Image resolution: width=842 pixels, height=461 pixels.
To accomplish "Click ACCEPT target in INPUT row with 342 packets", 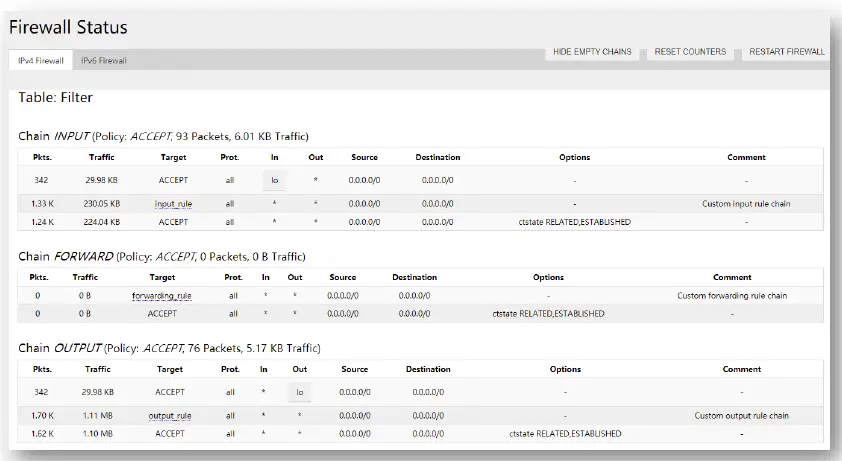I will tap(173, 180).
